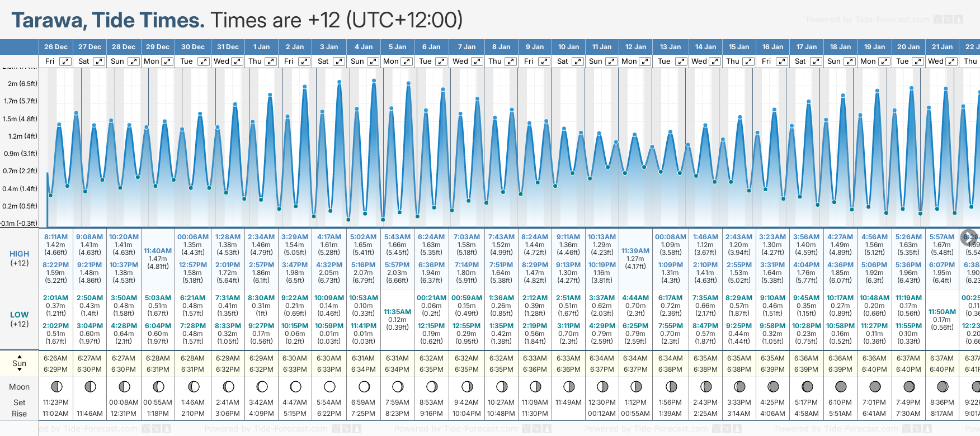Click expand icon beside Sat 10 Jan
The height and width of the screenshot is (436, 980).
click(578, 61)
